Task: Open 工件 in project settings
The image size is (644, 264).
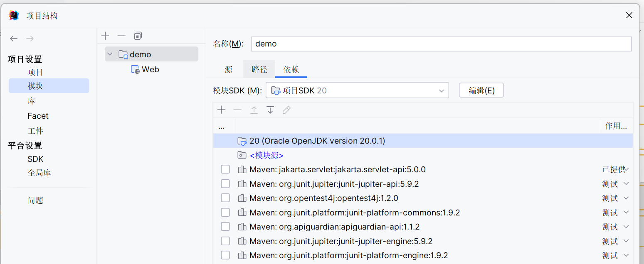Action: tap(35, 131)
